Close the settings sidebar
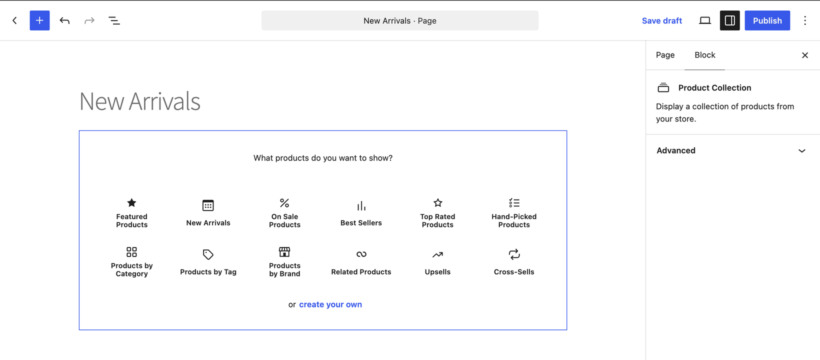This screenshot has width=820, height=360. point(805,55)
